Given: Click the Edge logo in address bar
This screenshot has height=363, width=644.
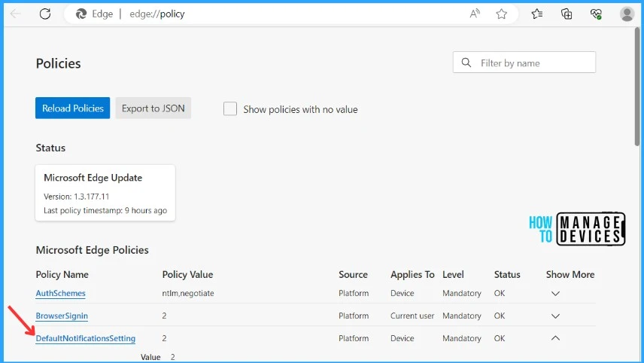Looking at the screenshot, I should (x=81, y=14).
